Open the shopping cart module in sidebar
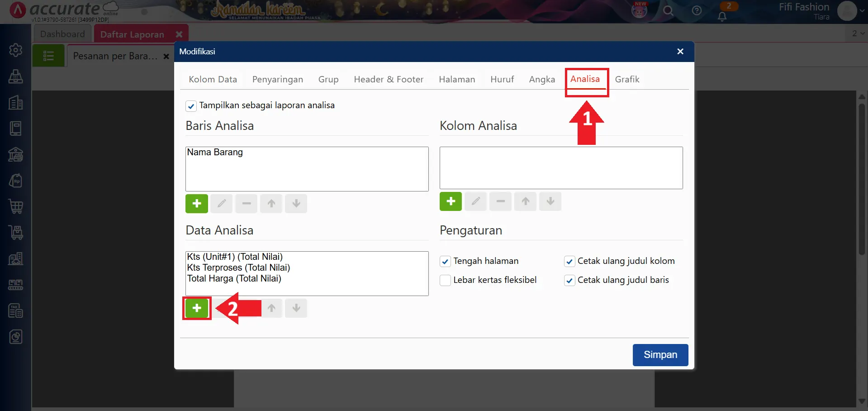 pos(16,206)
